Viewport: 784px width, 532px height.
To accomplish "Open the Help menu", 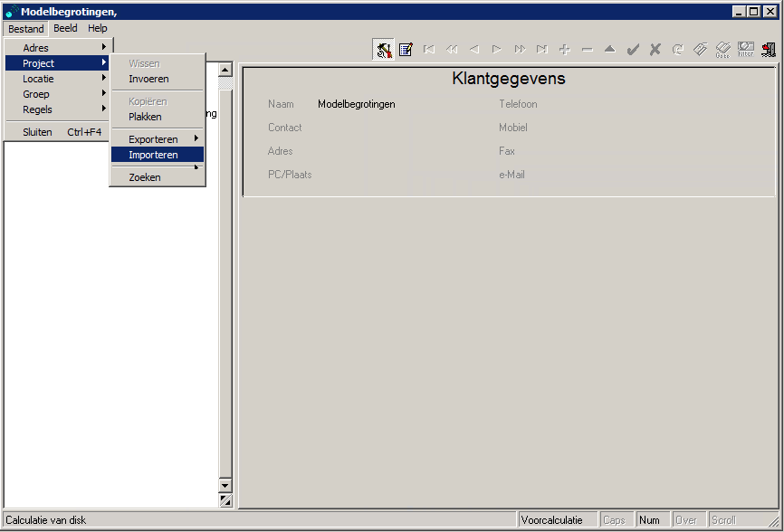I will (98, 28).
